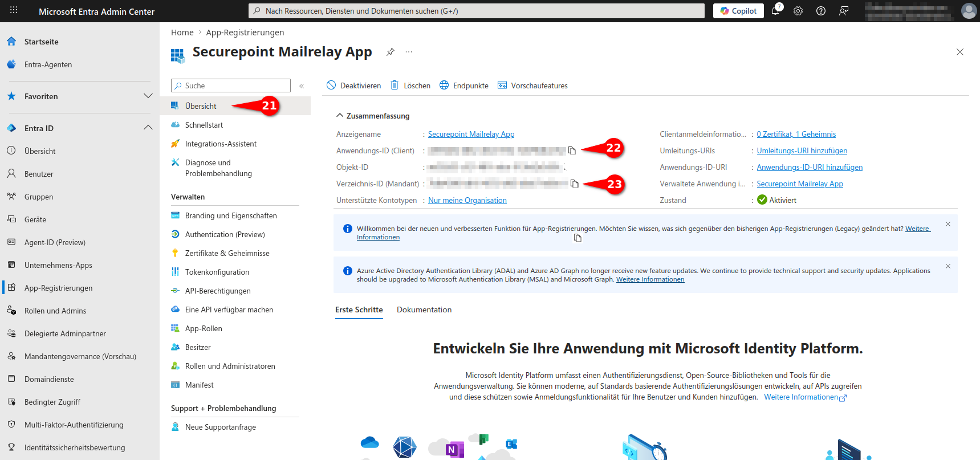The width and height of the screenshot is (980, 460).
Task: Click the feedback icon in header
Action: pos(844,11)
